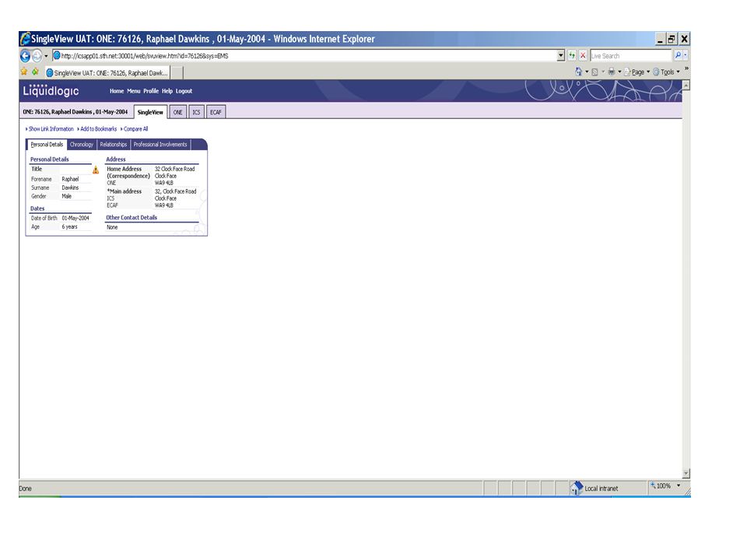Open the Professional Involvements tab

[x=160, y=145]
